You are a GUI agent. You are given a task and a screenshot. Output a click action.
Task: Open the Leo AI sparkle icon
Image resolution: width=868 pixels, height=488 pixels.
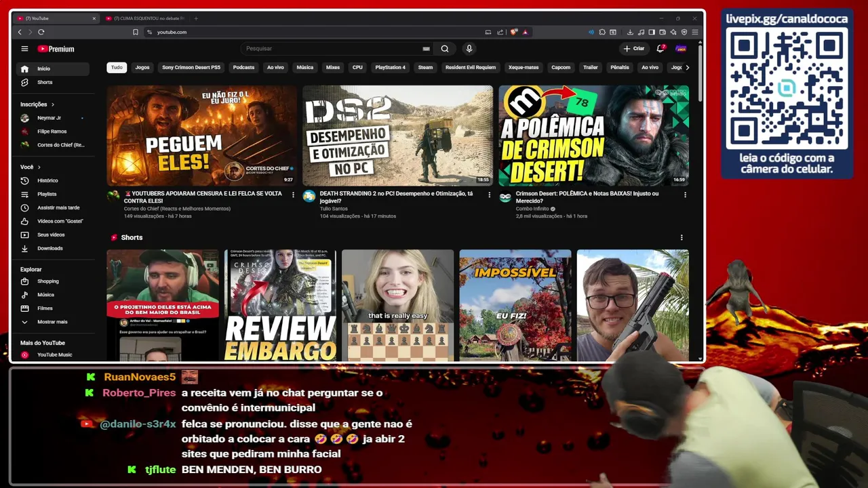pyautogui.click(x=673, y=32)
